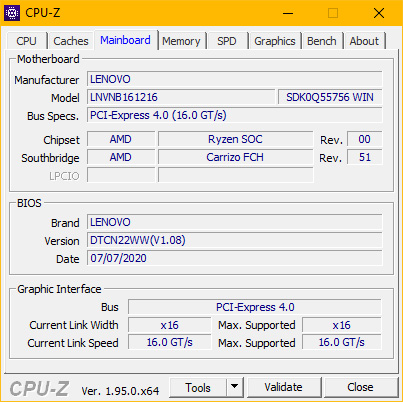Click the Chipset Rev. 00 value

[365, 139]
